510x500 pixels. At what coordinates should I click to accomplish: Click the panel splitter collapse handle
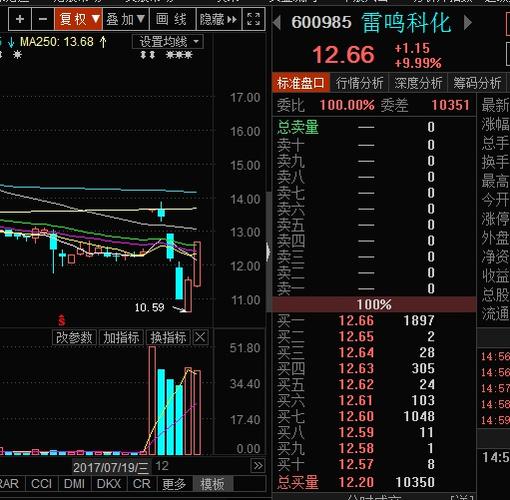pos(268,252)
